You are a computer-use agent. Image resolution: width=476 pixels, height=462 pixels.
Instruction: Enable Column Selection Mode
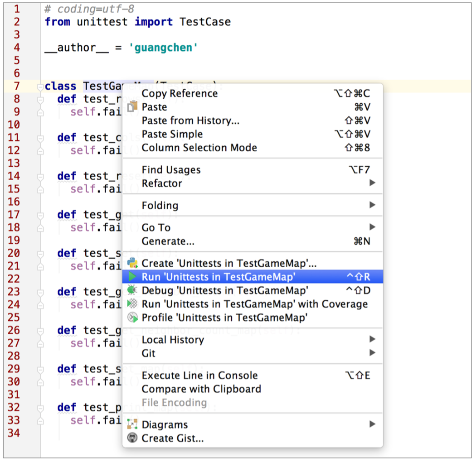tap(253, 148)
